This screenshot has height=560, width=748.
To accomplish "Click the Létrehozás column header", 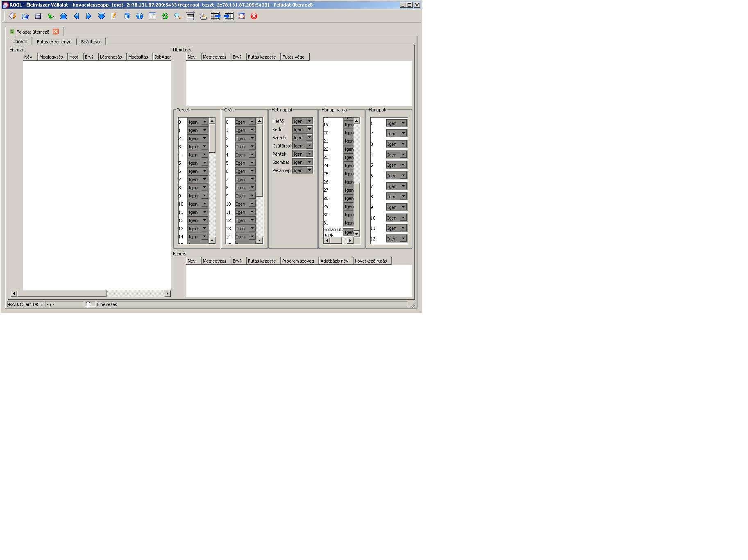I will [x=111, y=57].
